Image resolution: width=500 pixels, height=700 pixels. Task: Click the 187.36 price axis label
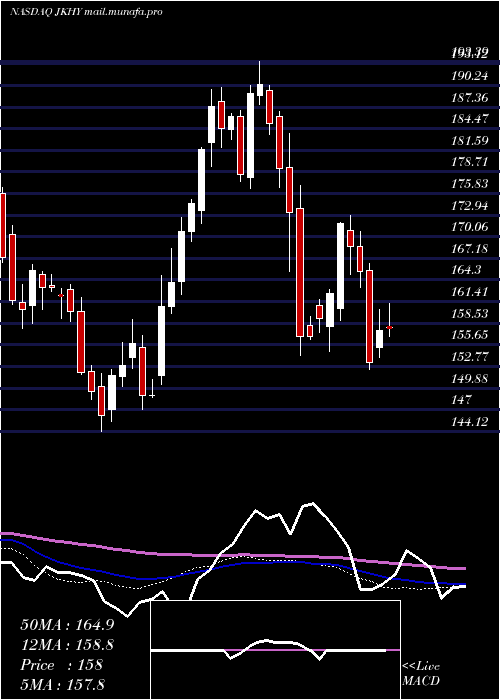[x=470, y=98]
